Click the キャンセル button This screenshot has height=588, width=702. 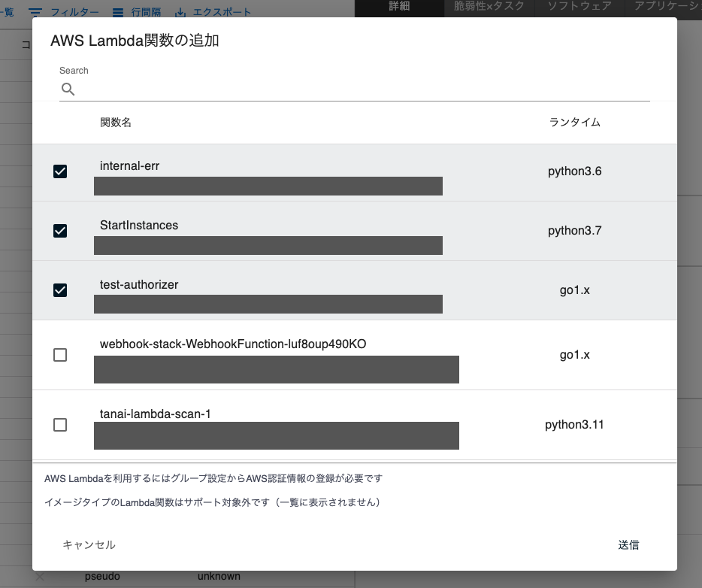[89, 544]
